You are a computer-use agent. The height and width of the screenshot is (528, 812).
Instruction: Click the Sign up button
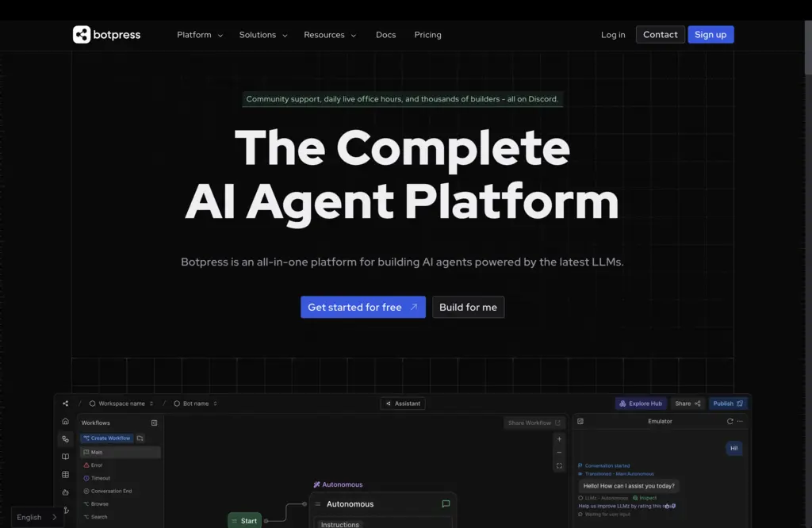(x=710, y=35)
